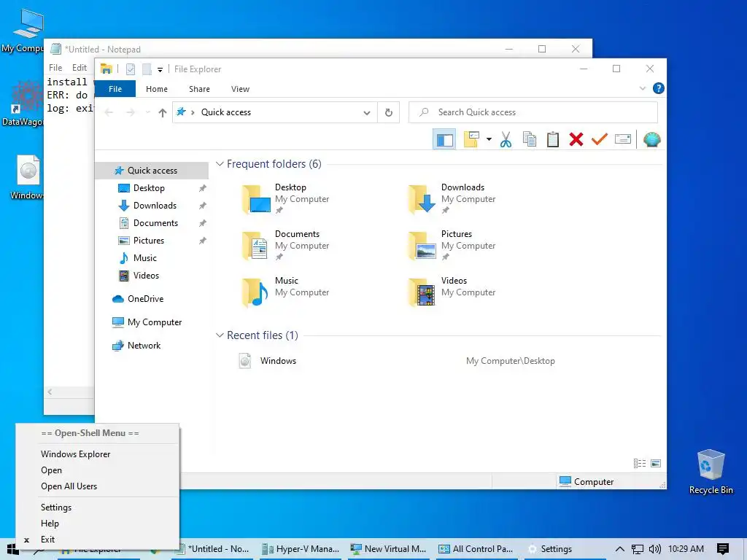Click the Back navigation arrow

click(x=109, y=112)
